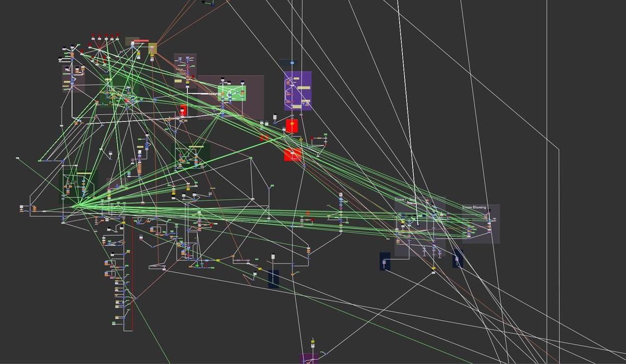Select the yellow dot node below the Snow groups

434,269
